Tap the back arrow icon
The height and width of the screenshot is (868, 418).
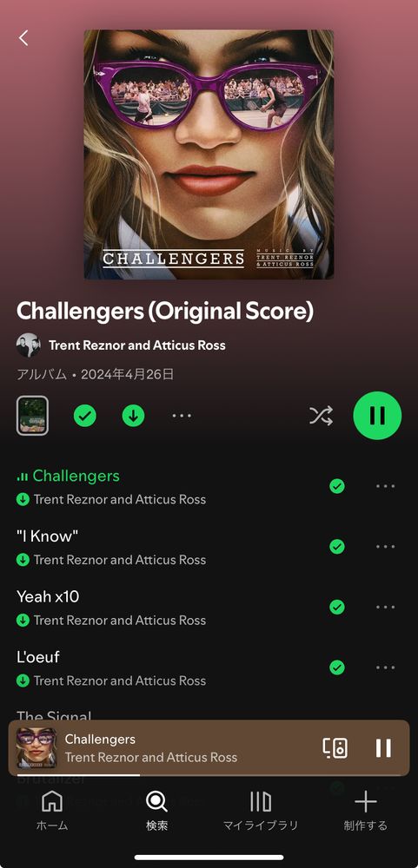(x=23, y=37)
